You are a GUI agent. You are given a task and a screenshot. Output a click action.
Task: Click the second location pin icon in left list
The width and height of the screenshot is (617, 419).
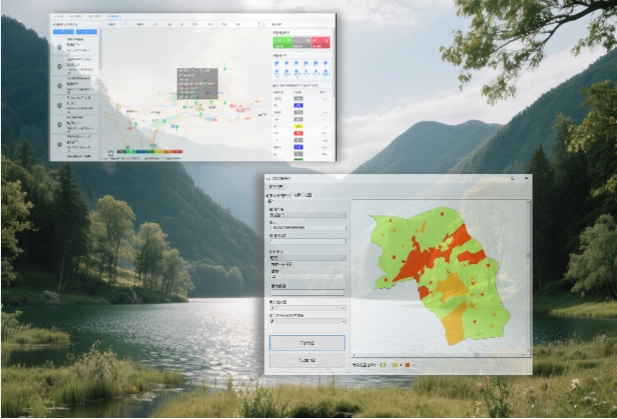[x=60, y=68]
